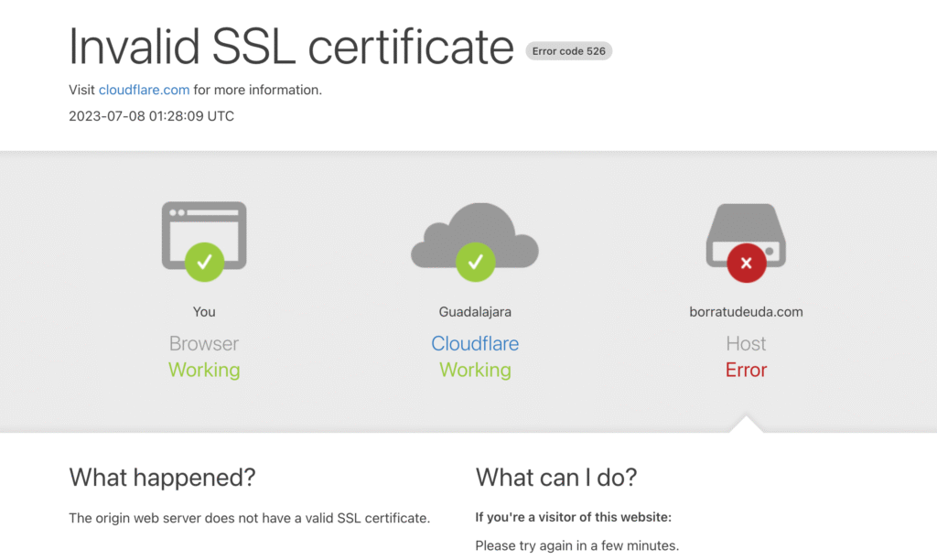Click the gray Host label

[x=746, y=344]
